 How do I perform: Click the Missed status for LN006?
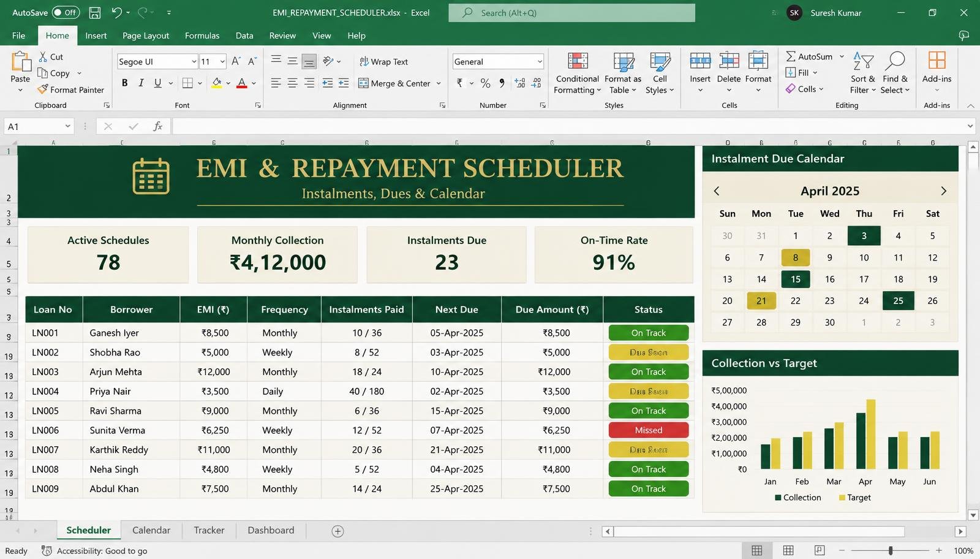tap(649, 430)
